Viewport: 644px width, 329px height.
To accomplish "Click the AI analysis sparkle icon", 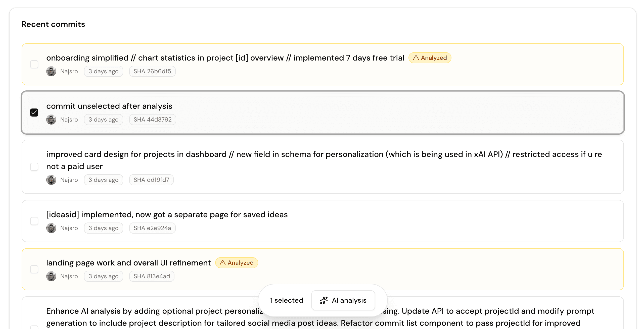I will point(324,300).
